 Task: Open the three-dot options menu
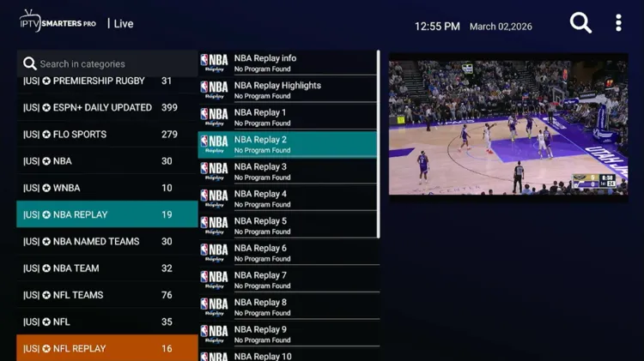click(x=618, y=23)
